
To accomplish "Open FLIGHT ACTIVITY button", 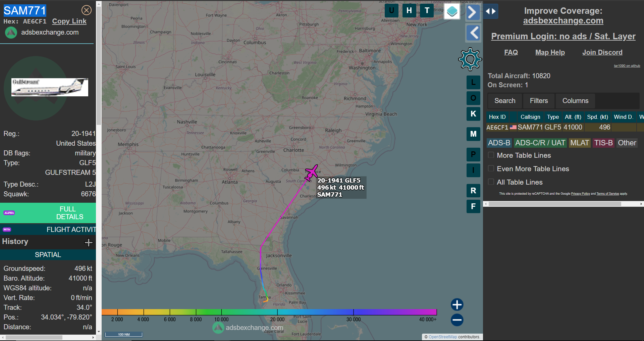I will click(48, 230).
